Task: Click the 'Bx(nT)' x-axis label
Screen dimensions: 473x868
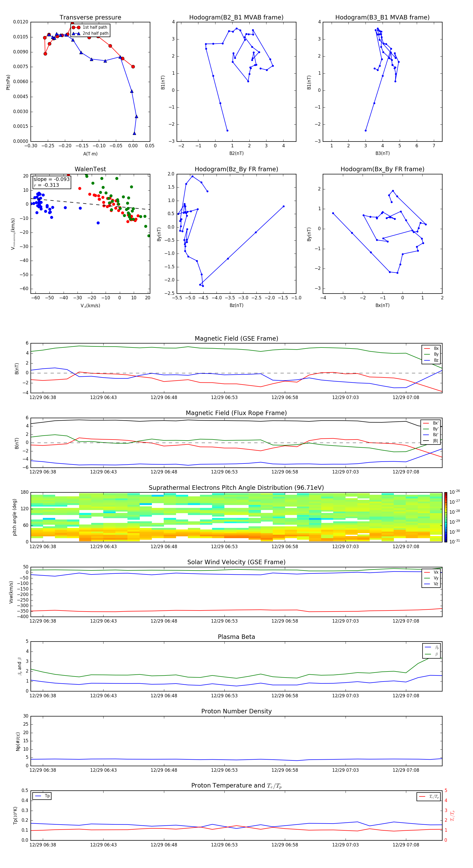Action: [382, 306]
